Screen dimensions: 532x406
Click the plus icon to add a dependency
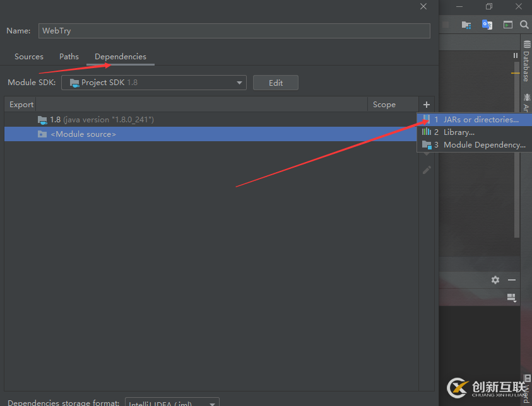click(x=427, y=105)
